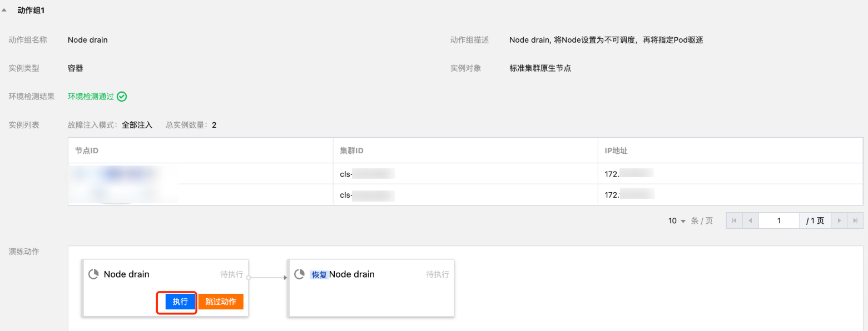Click the 节点ID column header

click(x=87, y=151)
